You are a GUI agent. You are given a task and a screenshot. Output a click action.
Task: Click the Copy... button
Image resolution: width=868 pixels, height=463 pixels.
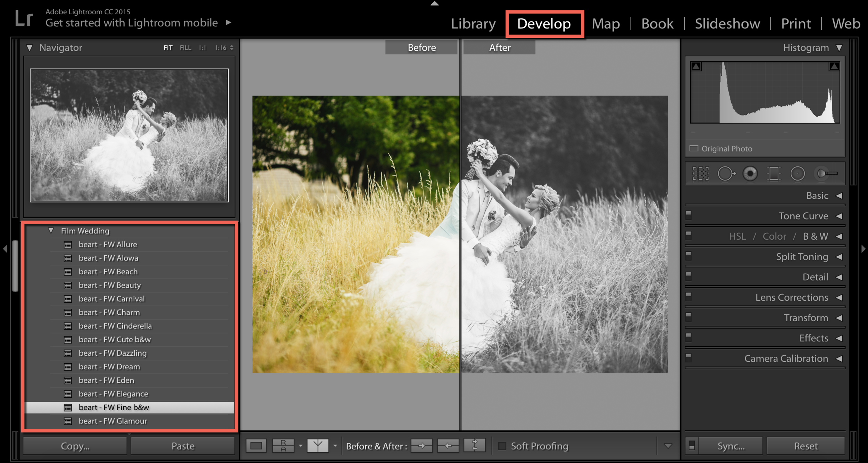[x=75, y=446]
